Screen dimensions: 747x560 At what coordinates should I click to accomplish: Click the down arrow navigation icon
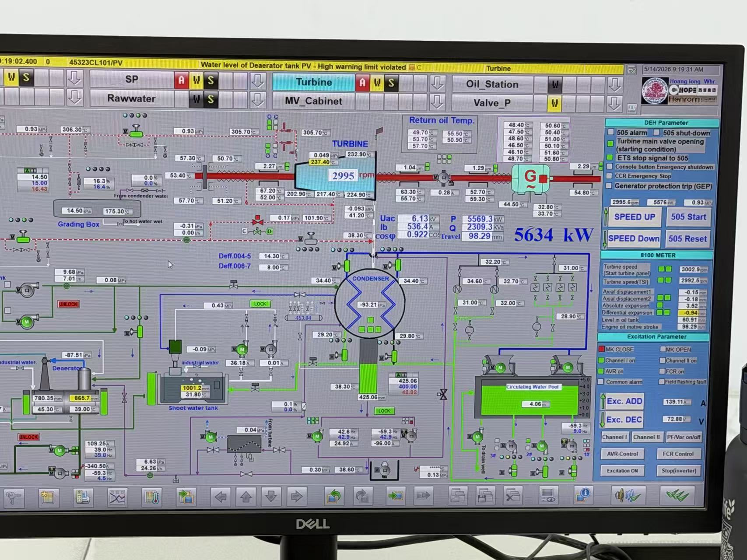coord(271,497)
